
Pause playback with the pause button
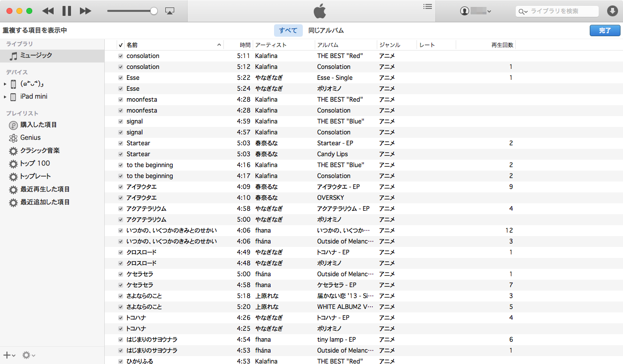pos(67,11)
